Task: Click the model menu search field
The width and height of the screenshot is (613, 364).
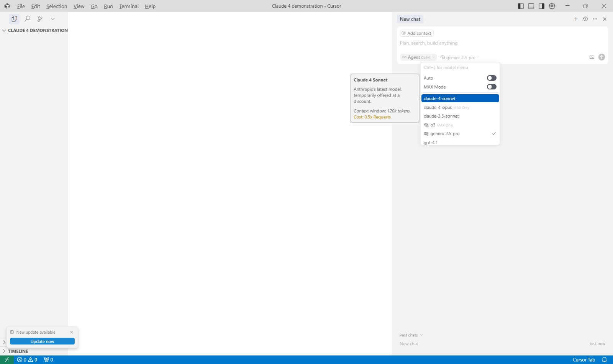Action: click(460, 67)
